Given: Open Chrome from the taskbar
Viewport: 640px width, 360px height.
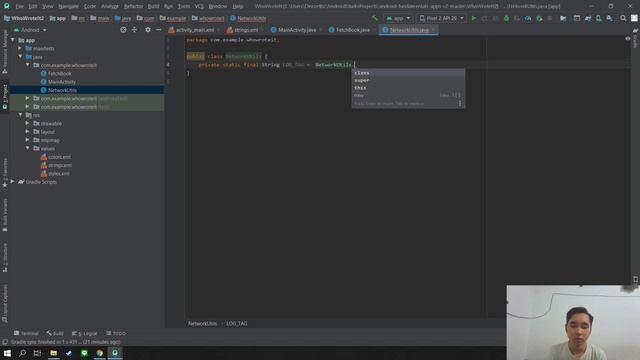Looking at the screenshot, I should pyautogui.click(x=100, y=353).
